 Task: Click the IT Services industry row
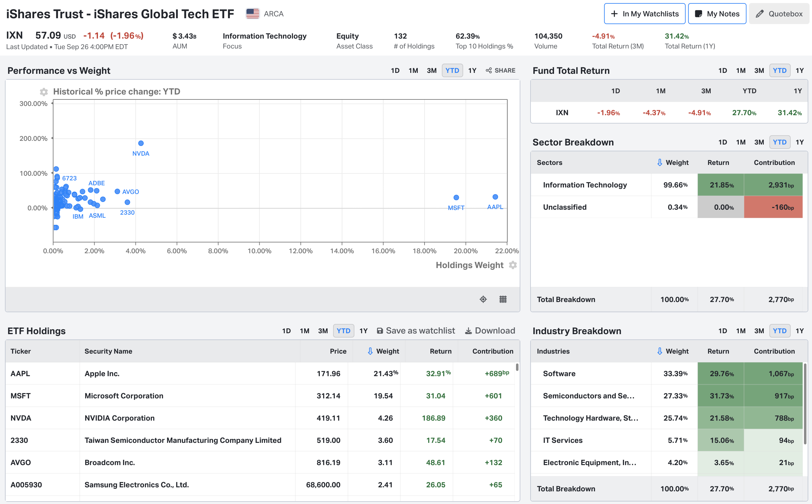coord(667,440)
